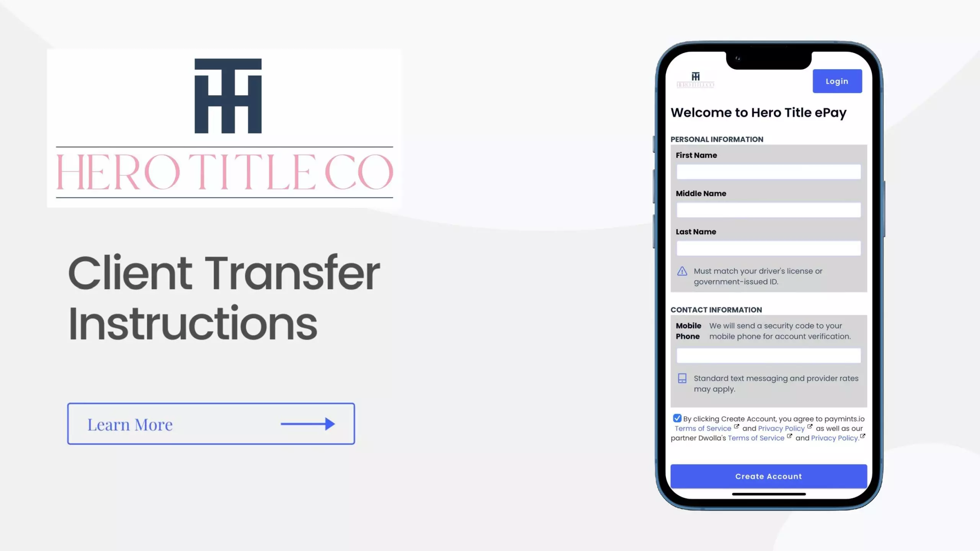Enter mobile phone number in contact field
Screen dimensions: 980x551
click(x=768, y=355)
